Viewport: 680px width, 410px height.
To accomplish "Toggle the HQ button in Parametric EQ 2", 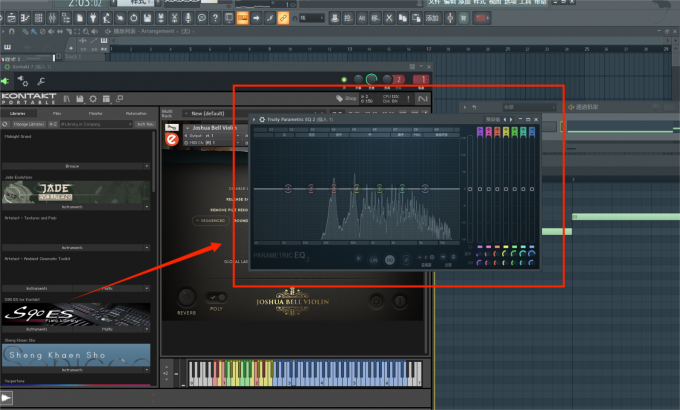I will pyautogui.click(x=389, y=260).
